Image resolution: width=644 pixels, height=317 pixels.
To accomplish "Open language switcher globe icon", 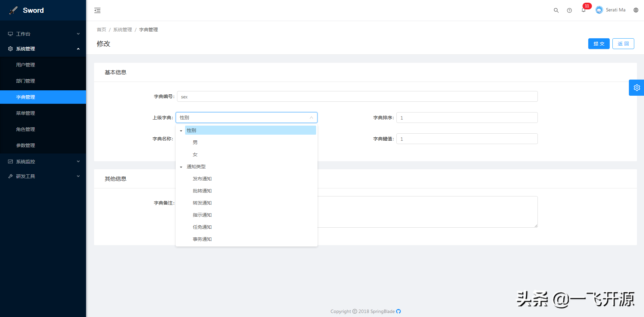I will (x=636, y=10).
